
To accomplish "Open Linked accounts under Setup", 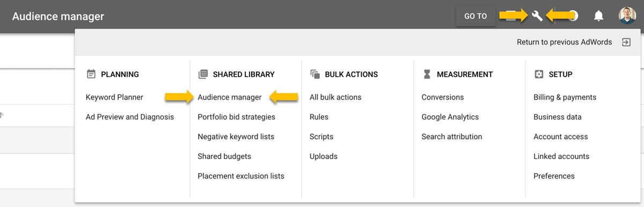I will (561, 156).
